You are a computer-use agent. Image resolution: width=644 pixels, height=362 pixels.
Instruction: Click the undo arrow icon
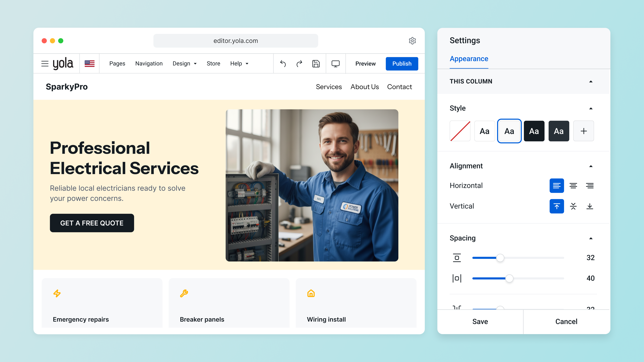click(x=283, y=64)
